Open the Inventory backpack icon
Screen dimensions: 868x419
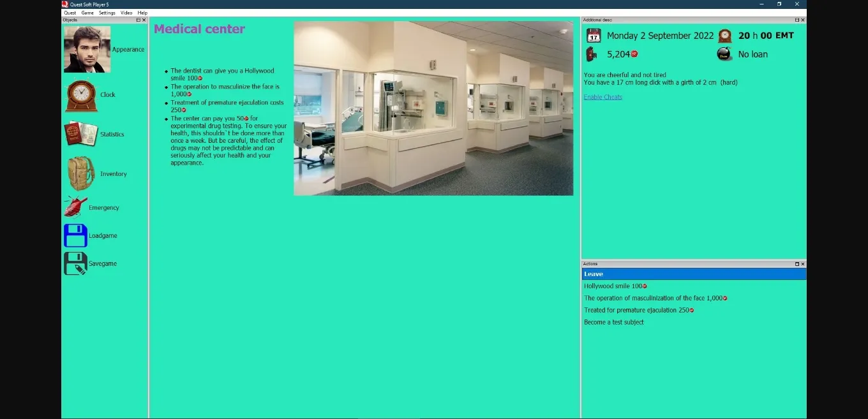click(81, 173)
